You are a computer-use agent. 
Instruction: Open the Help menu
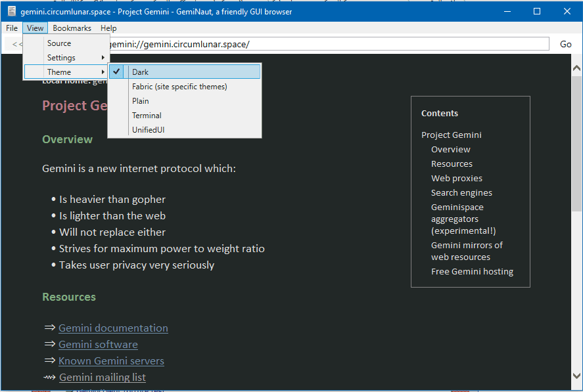tap(108, 28)
